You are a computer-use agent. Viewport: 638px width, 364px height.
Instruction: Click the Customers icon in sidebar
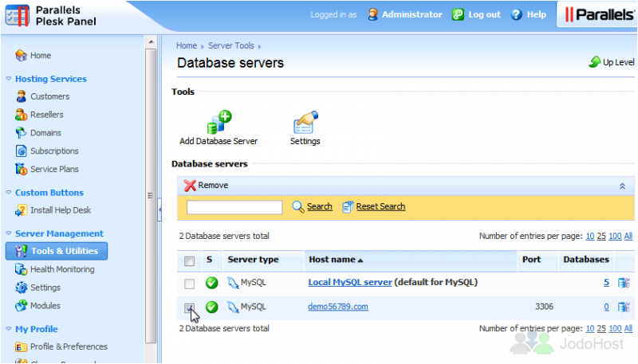pyautogui.click(x=22, y=96)
